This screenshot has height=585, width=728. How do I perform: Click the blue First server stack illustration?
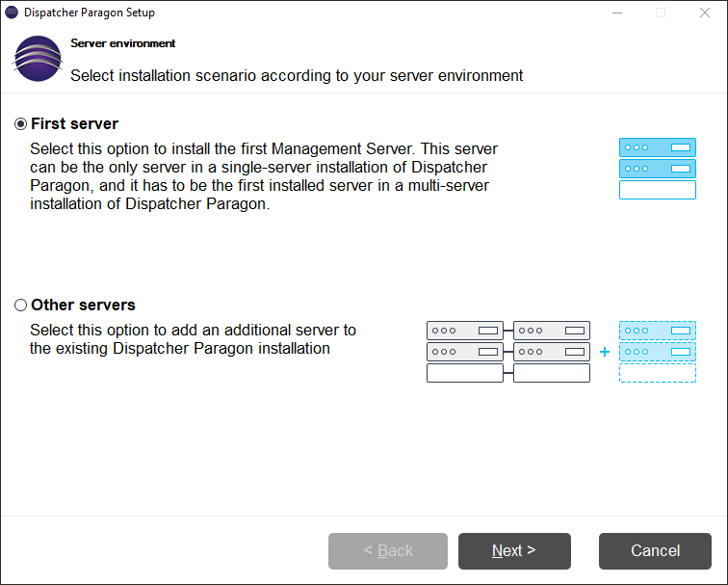tap(657, 168)
